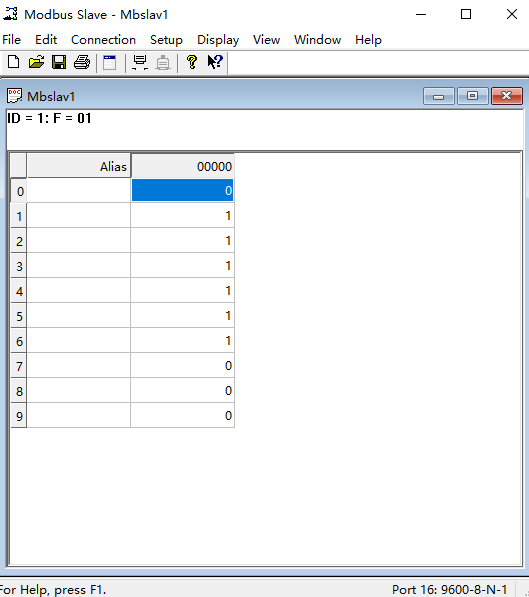Click row header number 7
The height and width of the screenshot is (597, 529).
point(19,366)
